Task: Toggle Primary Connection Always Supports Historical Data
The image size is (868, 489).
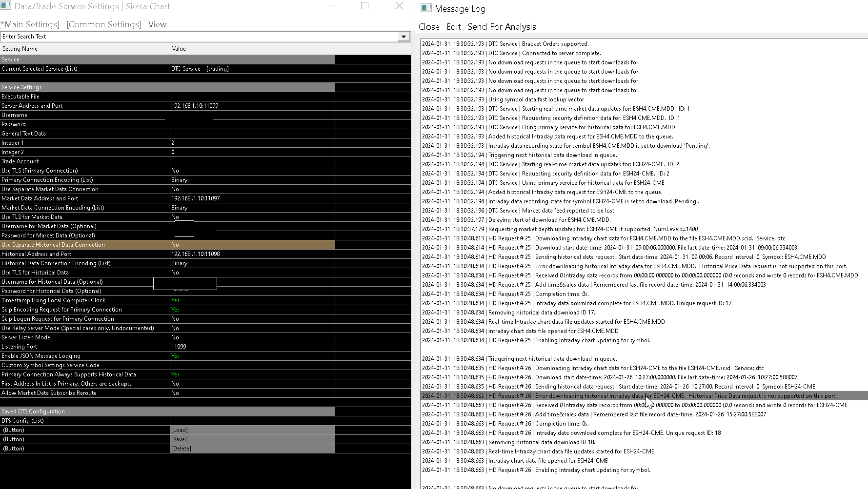Action: click(252, 374)
